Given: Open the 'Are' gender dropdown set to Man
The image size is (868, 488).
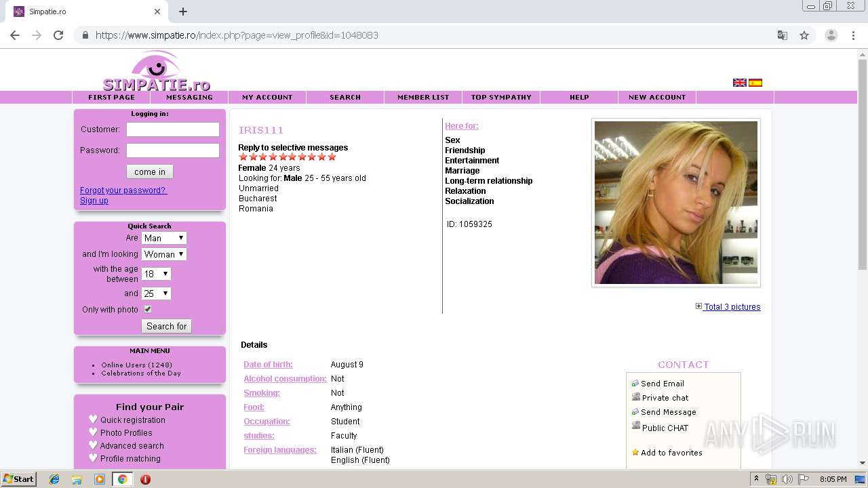Looking at the screenshot, I should click(164, 238).
